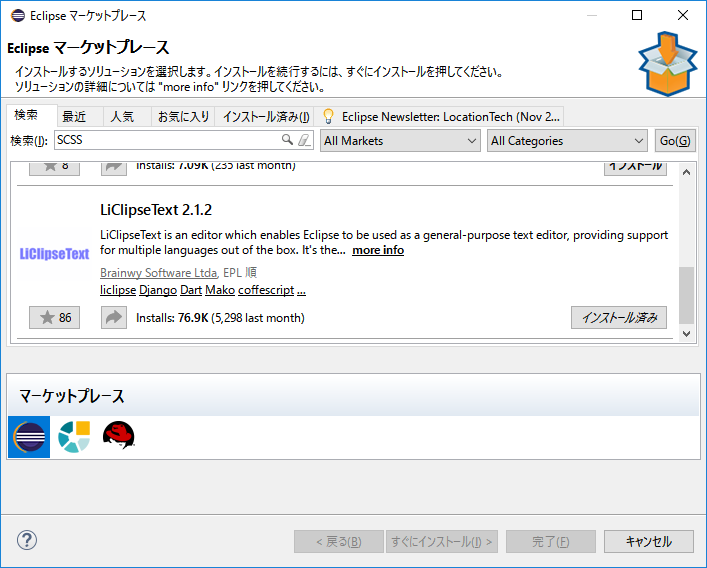Click the インストール済み button for LiClipseText
707x568 pixels.
[619, 317]
